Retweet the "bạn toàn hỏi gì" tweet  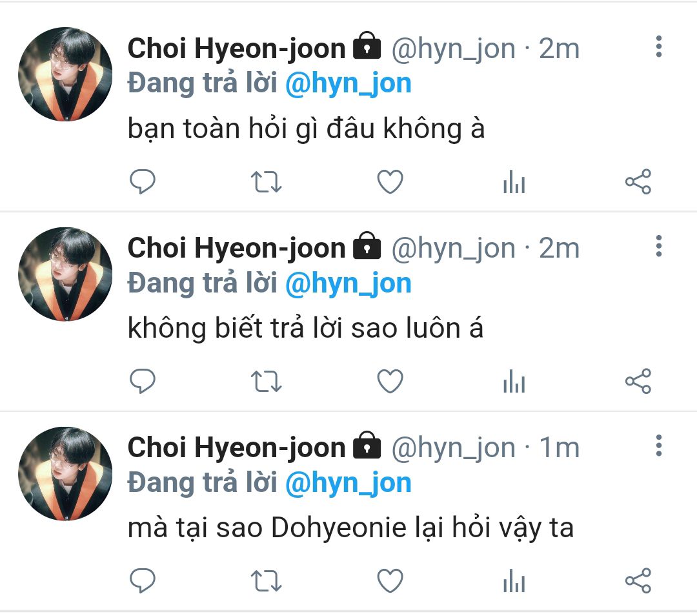[266, 181]
